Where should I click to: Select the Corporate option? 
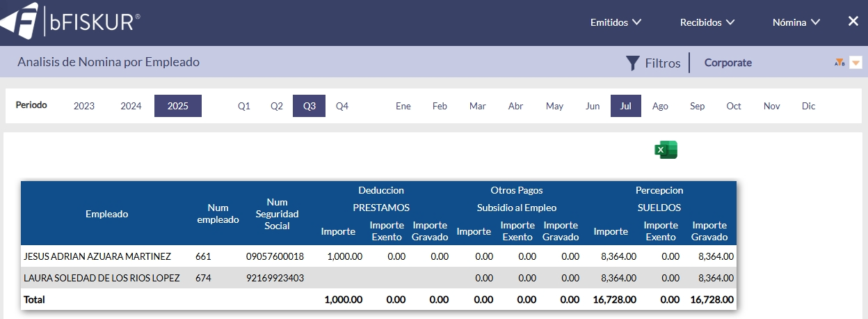[x=728, y=63]
